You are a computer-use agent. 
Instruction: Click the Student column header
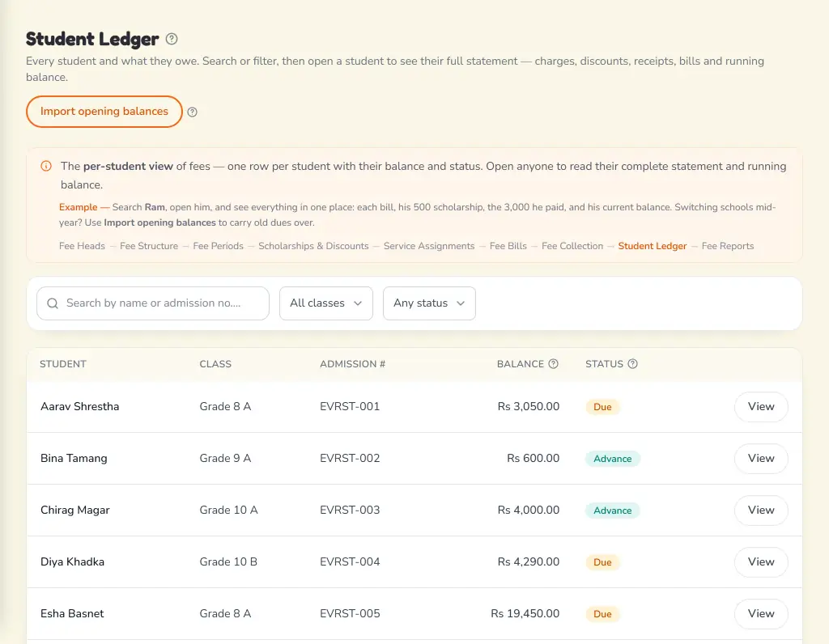click(63, 364)
